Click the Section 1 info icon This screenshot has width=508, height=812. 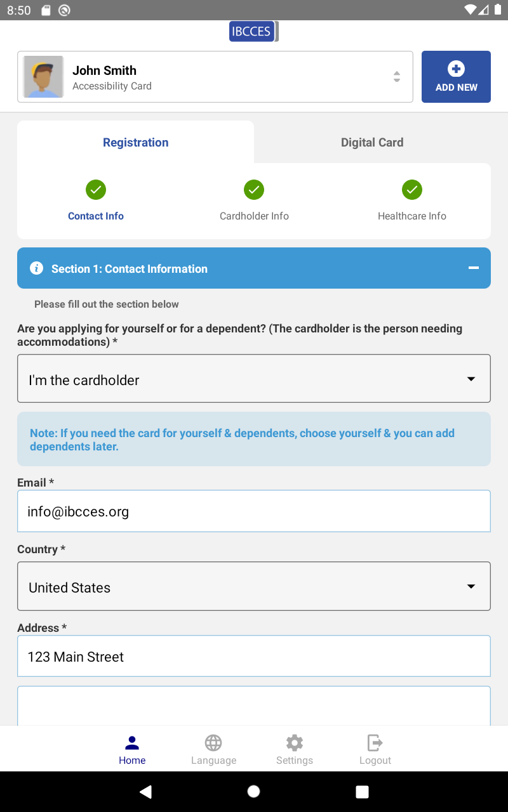tap(37, 268)
